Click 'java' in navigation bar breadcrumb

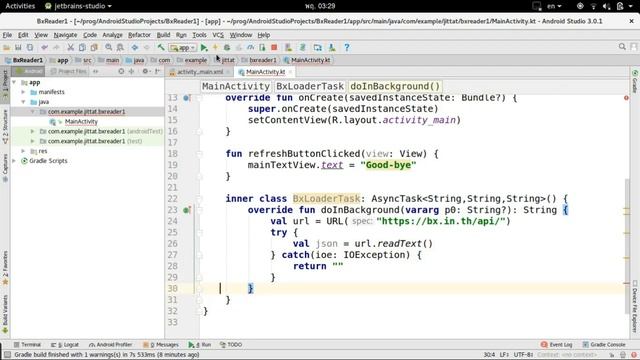[135, 60]
